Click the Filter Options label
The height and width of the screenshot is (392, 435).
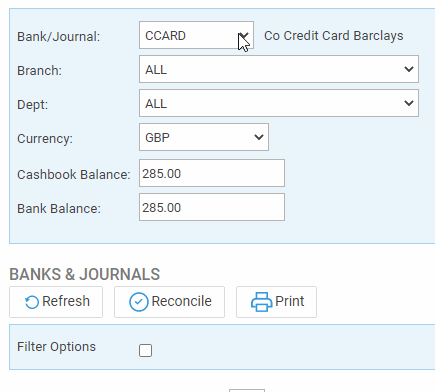point(56,347)
